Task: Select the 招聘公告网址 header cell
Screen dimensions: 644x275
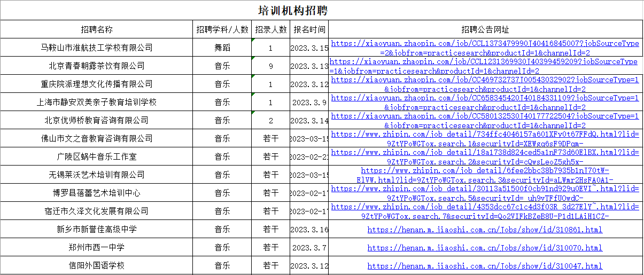Action: tap(485, 29)
